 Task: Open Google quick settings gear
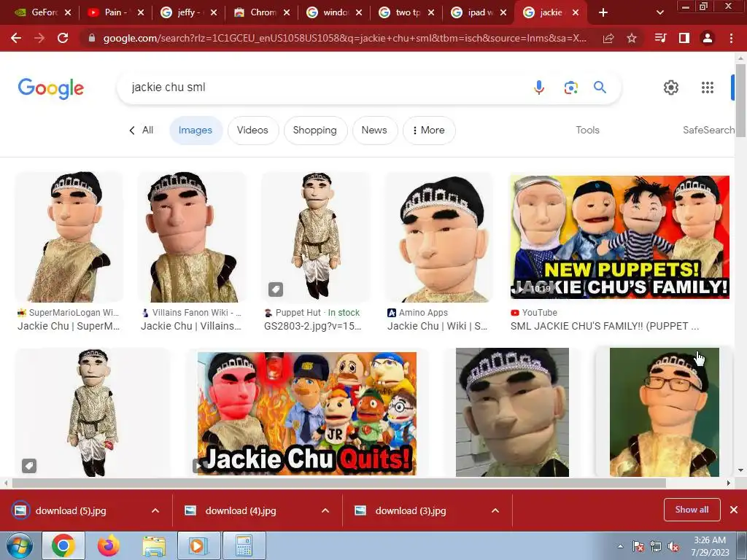click(x=671, y=87)
